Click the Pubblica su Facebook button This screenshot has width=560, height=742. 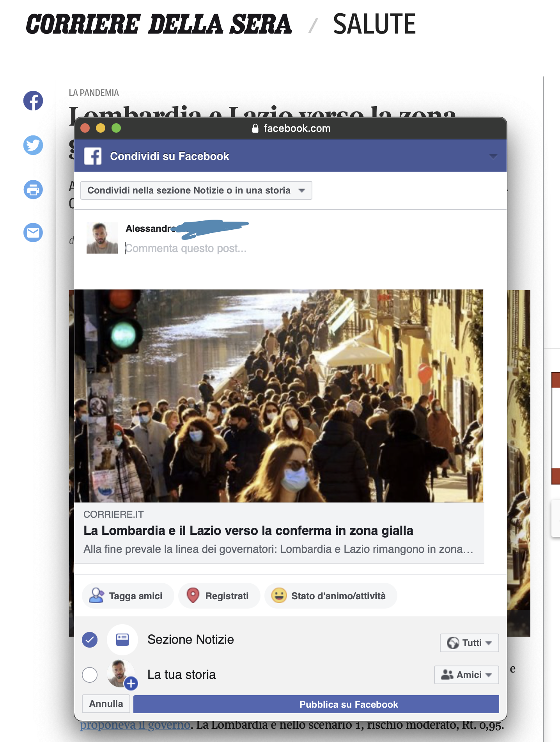tap(316, 704)
